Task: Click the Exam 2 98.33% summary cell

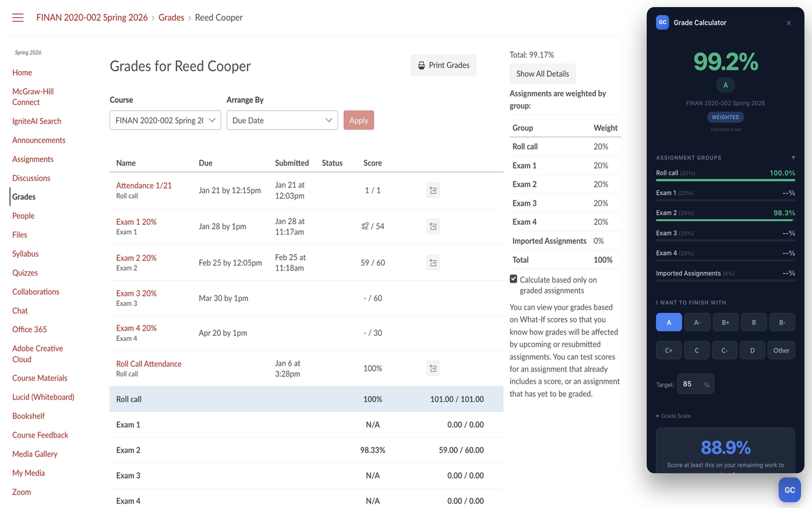Action: pos(372,450)
